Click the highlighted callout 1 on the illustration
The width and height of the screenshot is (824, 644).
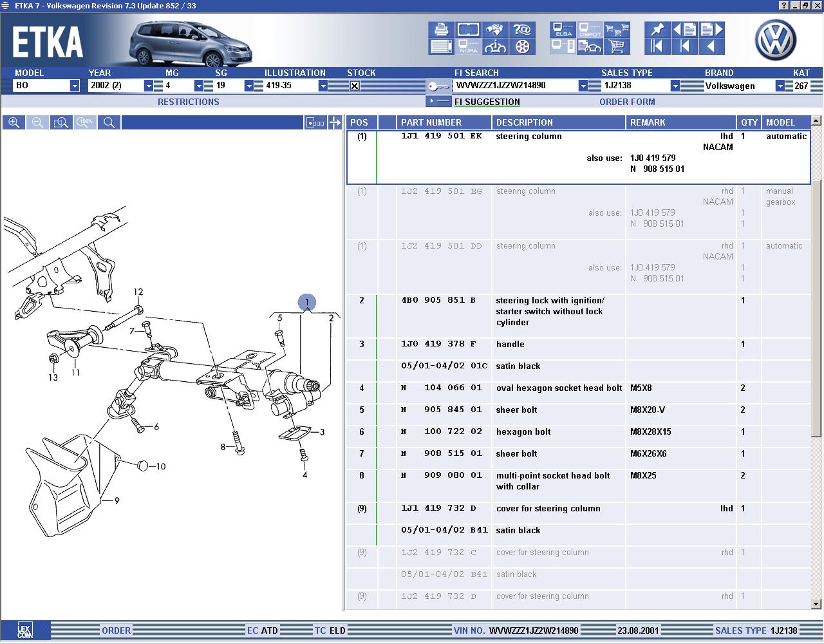[x=307, y=302]
